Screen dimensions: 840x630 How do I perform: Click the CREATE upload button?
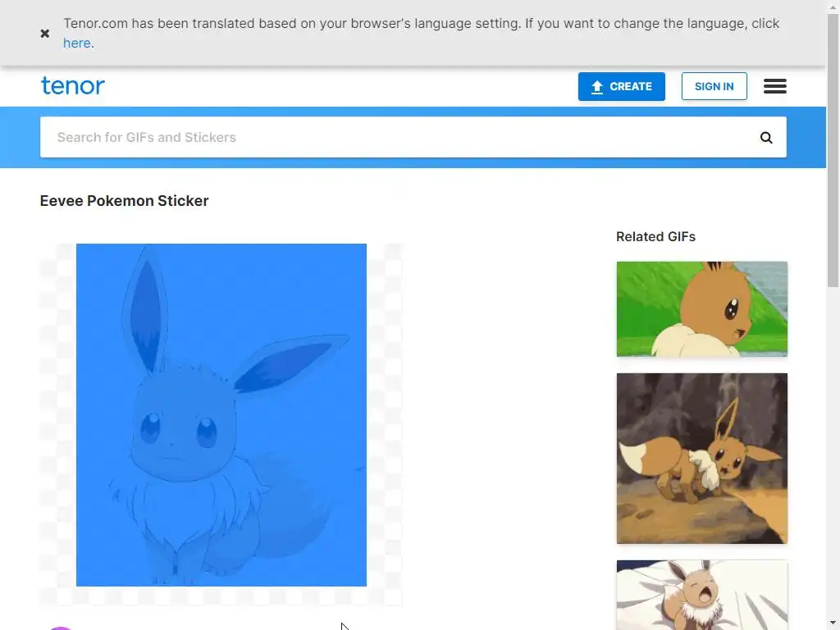pyautogui.click(x=622, y=86)
